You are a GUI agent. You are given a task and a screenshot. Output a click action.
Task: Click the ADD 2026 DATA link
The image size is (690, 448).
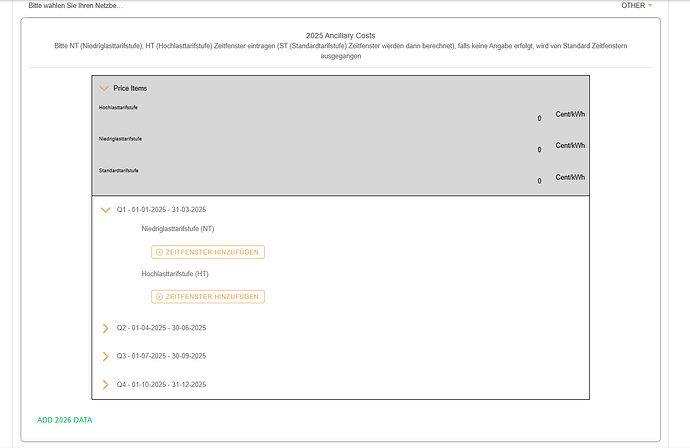(65, 420)
